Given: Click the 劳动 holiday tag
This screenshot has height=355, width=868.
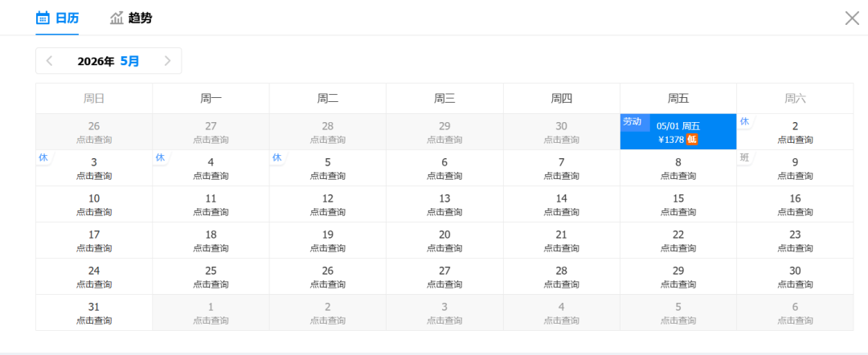Looking at the screenshot, I should (x=633, y=121).
